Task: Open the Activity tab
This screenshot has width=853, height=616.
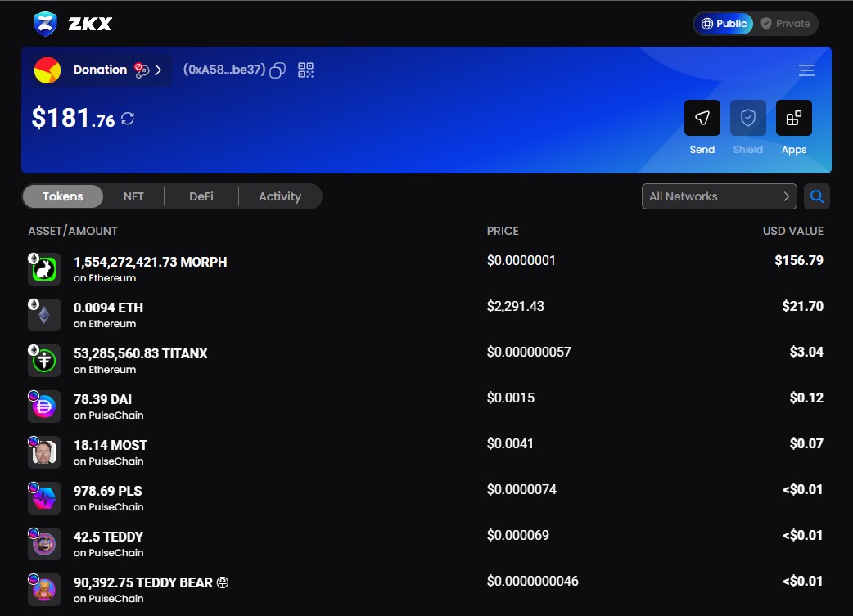Action: tap(280, 196)
